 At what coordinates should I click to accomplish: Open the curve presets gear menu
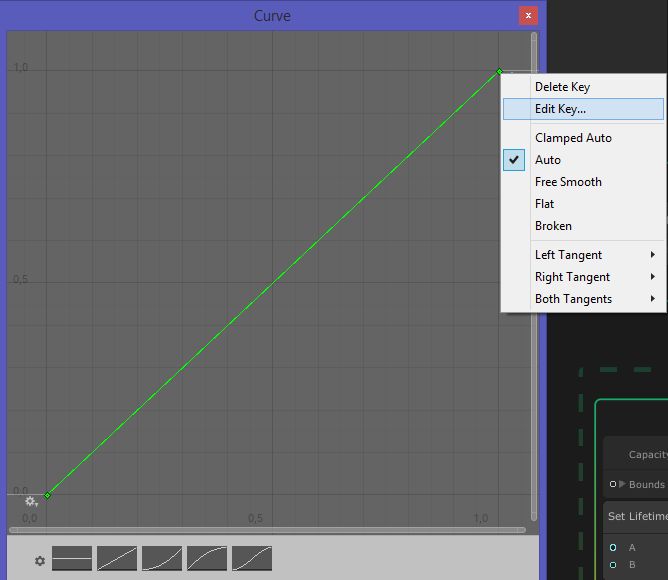[x=40, y=561]
